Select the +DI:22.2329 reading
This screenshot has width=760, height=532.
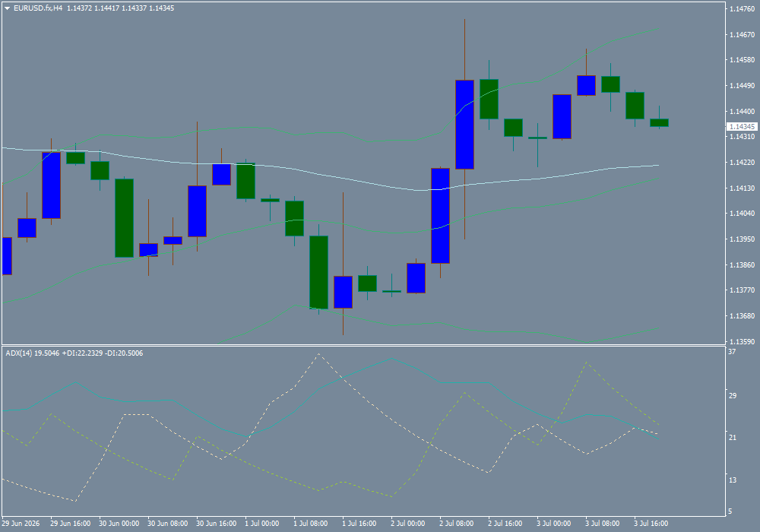pos(82,353)
